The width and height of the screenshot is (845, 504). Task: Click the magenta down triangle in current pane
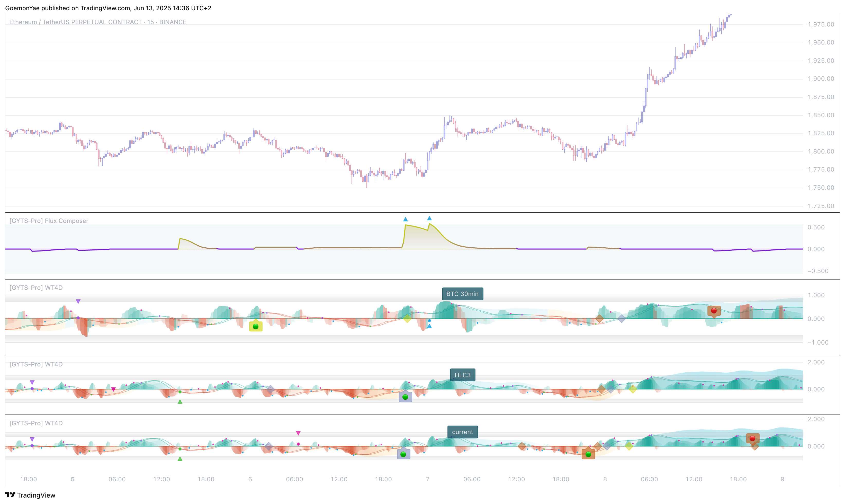point(298,433)
